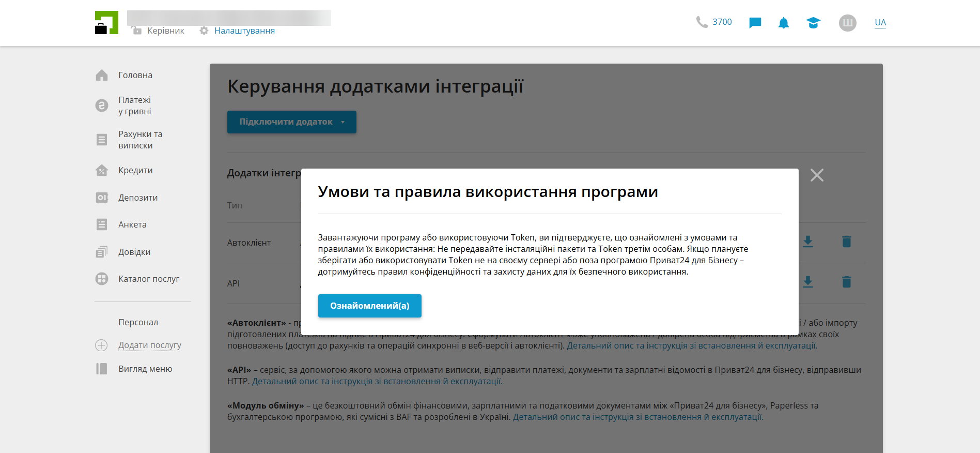The height and width of the screenshot is (453, 980).
Task: Delete the Автоклієнт row
Action: (846, 241)
